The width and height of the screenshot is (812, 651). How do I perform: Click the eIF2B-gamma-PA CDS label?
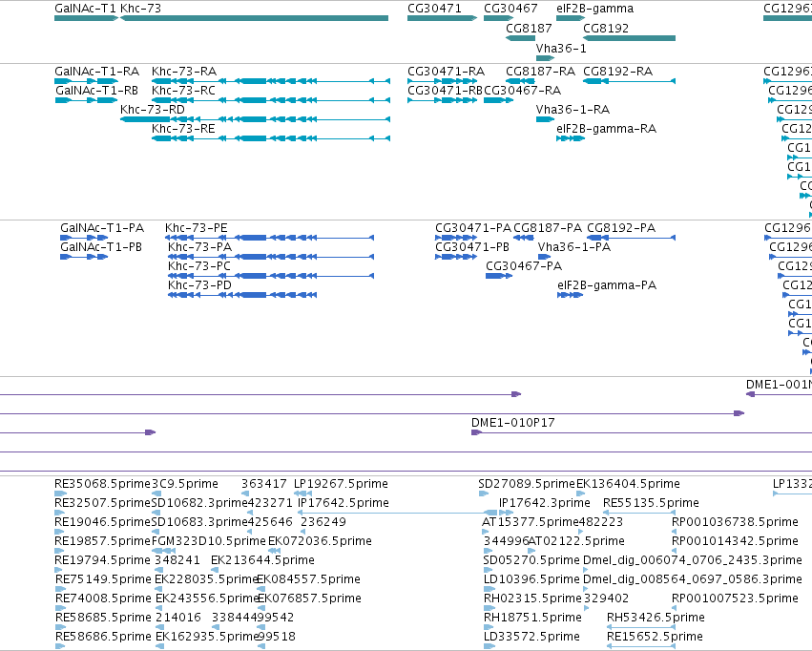(607, 285)
